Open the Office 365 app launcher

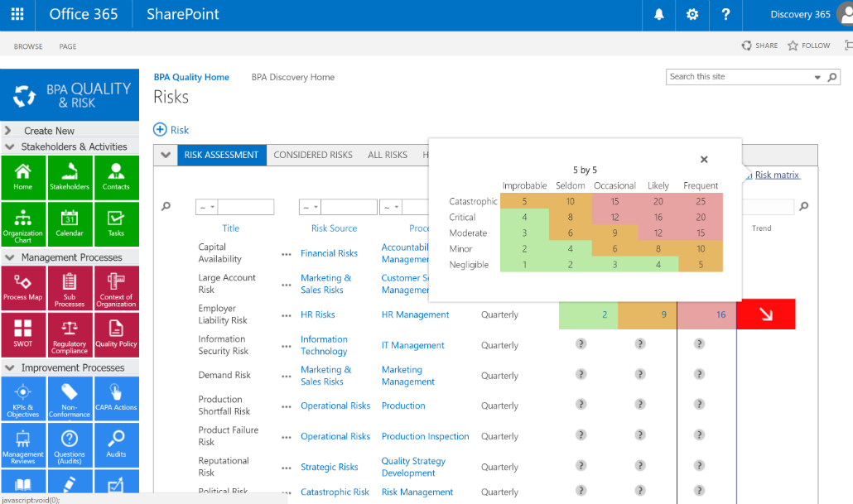pyautogui.click(x=17, y=14)
